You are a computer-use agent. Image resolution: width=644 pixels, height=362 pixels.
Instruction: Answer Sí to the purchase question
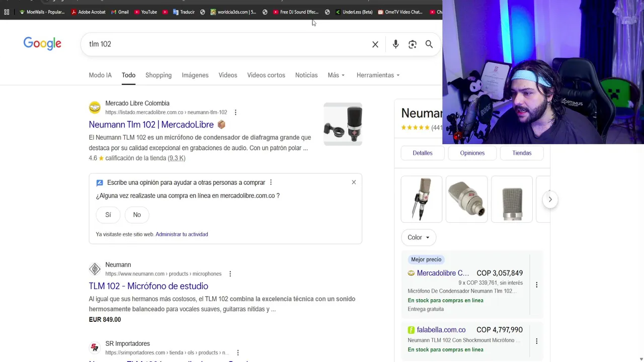pos(108,215)
